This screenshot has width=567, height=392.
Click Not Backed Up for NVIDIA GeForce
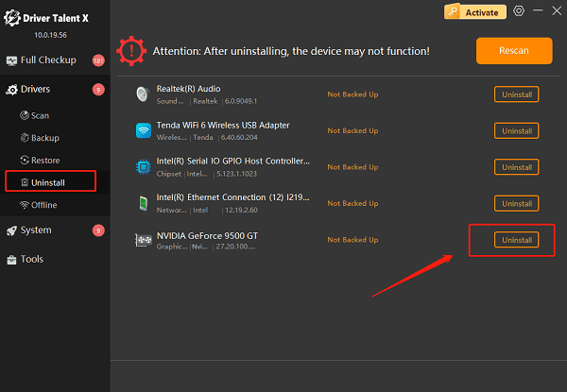point(352,240)
